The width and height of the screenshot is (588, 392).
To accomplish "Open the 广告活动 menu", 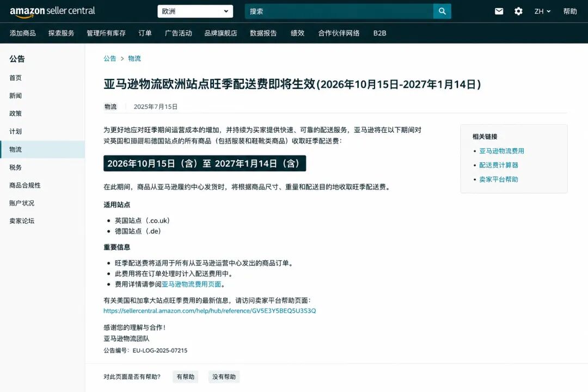I will pyautogui.click(x=179, y=33).
